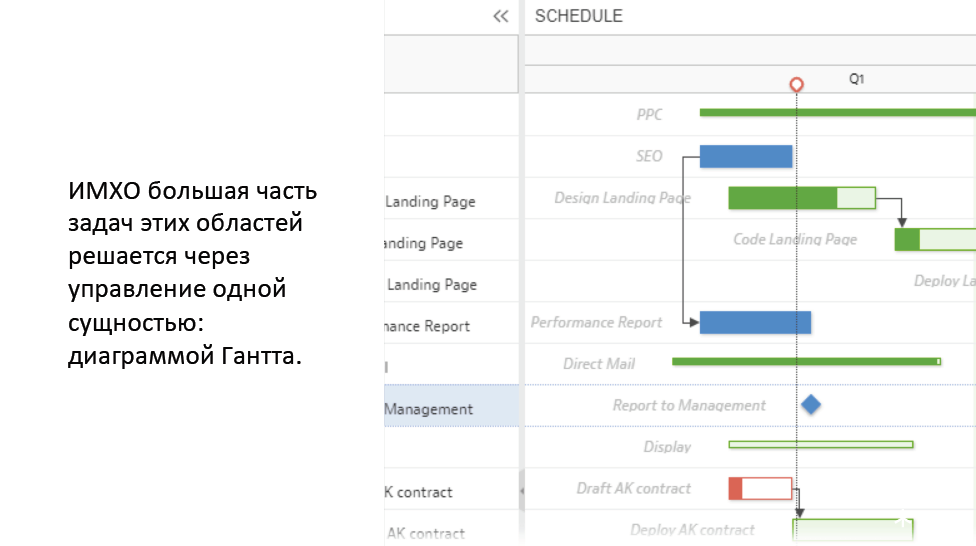Collapse the left panel with the double chevron

tap(500, 16)
